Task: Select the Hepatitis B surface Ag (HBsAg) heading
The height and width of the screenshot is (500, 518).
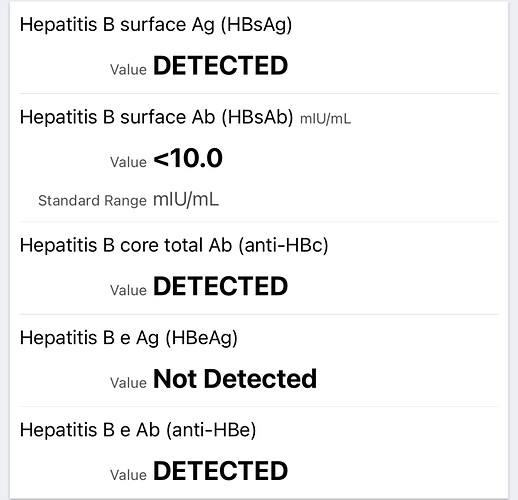Action: click(156, 25)
